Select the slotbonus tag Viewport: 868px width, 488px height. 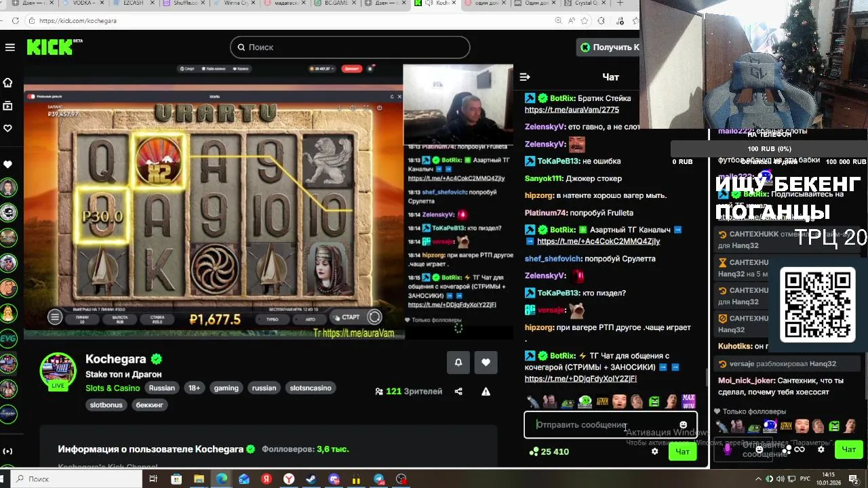[106, 405]
